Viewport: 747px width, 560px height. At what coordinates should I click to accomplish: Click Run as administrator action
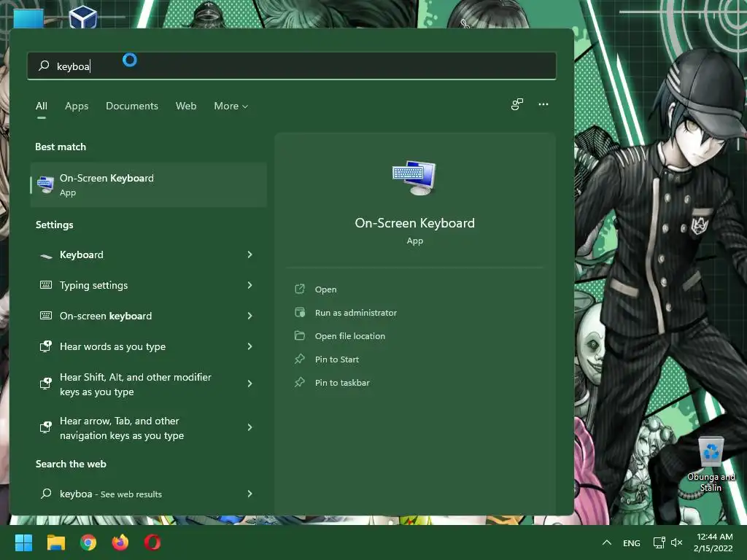point(355,313)
